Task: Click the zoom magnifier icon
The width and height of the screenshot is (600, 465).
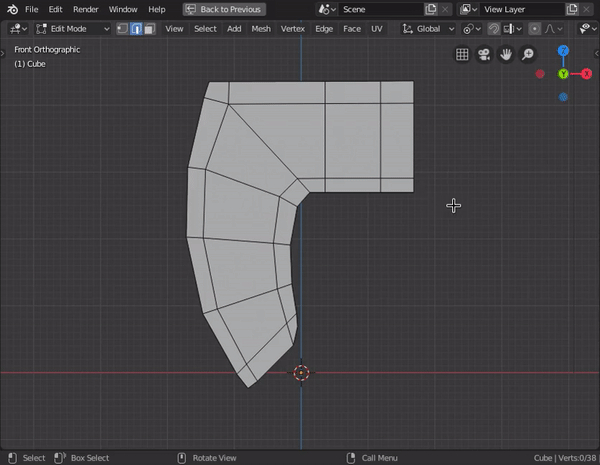Action: click(528, 55)
